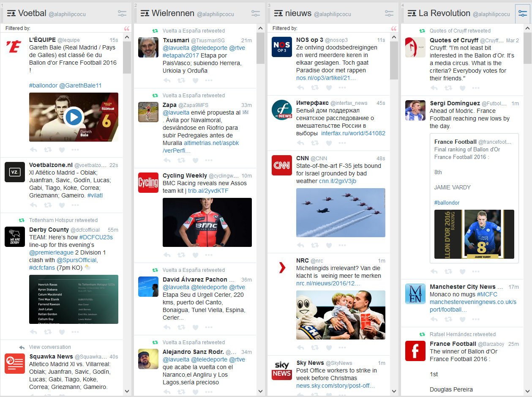Like the Zapa tweet
The height and width of the screenshot is (397, 532).
coord(195,160)
